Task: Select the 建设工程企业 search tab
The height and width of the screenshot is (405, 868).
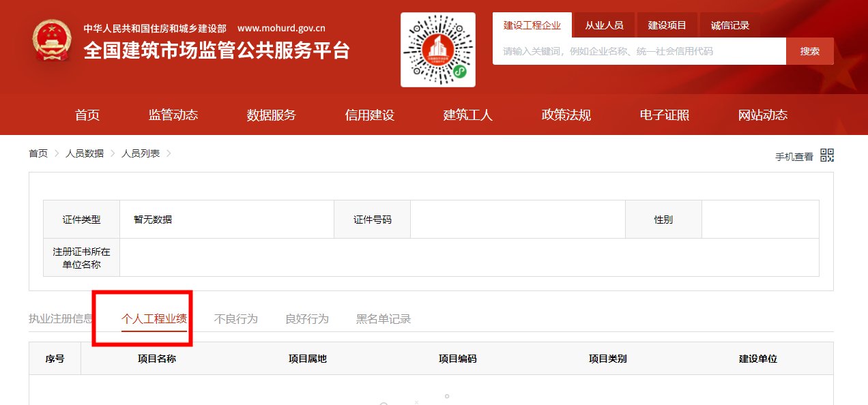Action: pyautogui.click(x=532, y=25)
